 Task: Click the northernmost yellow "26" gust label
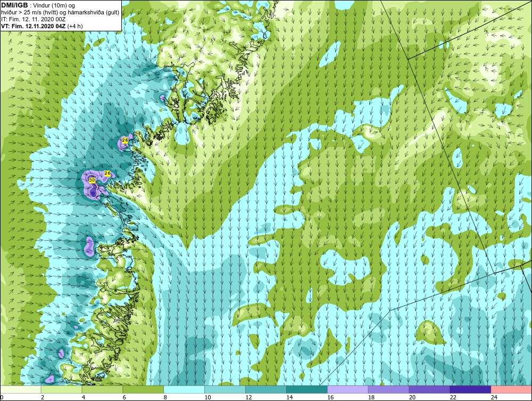125,140
